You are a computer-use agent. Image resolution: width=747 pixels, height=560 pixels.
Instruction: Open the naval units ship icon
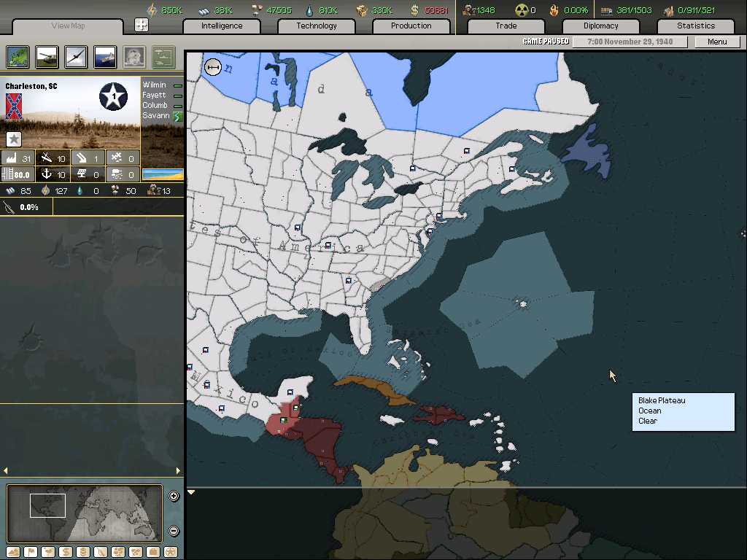tap(105, 57)
